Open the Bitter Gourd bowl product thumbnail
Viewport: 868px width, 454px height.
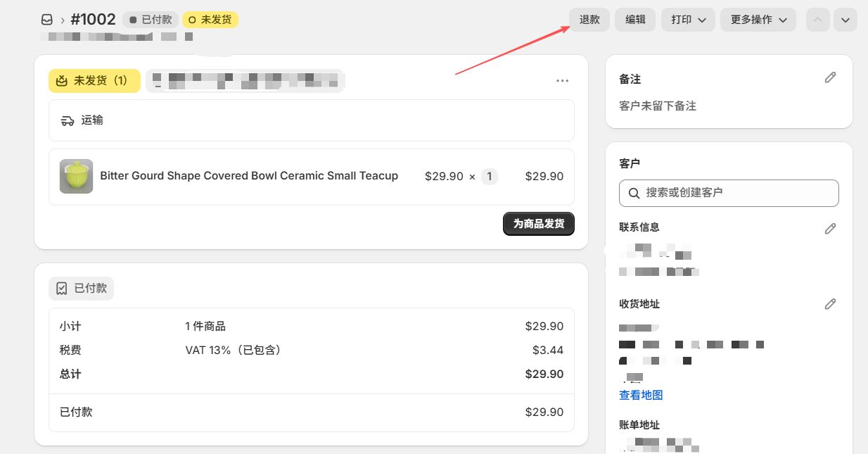tap(76, 176)
